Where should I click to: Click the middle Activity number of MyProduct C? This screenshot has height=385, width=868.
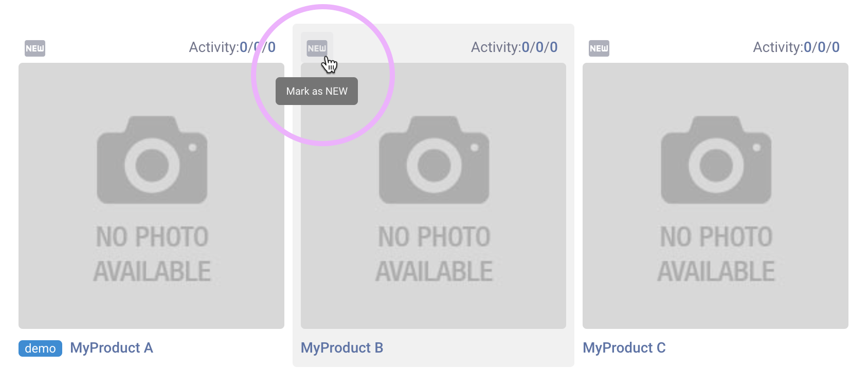click(x=822, y=47)
